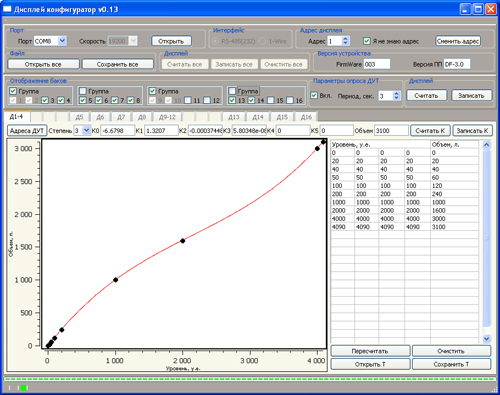Switch to the Д6 tab
This screenshot has width=500, height=395.
pyautogui.click(x=100, y=117)
